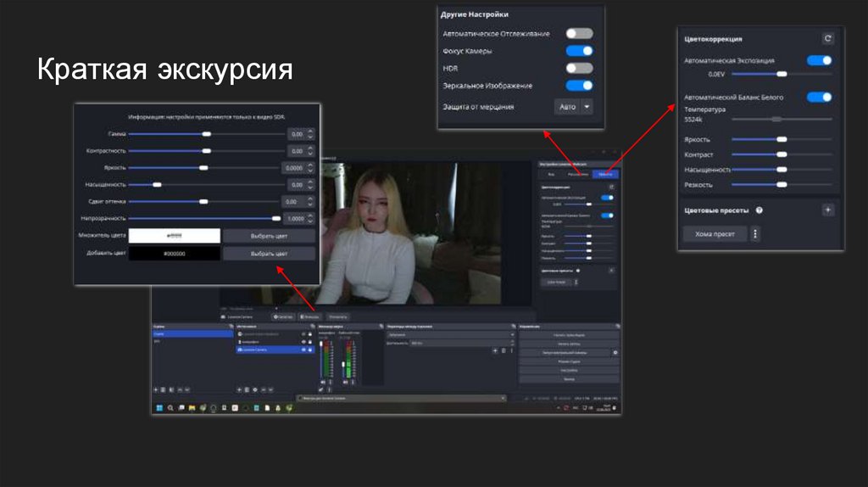Viewport: 868px width, 487px height.
Task: Switch to the middle tab in camera settings
Action: [579, 173]
